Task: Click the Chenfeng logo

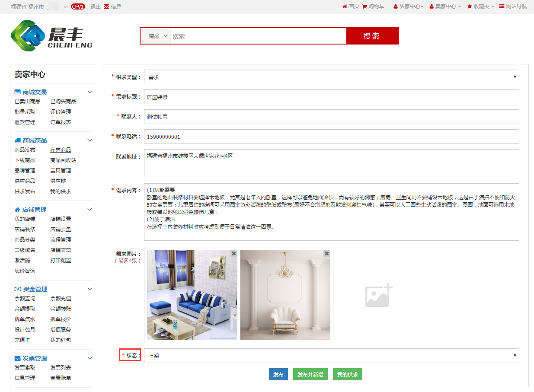Action: tap(51, 36)
